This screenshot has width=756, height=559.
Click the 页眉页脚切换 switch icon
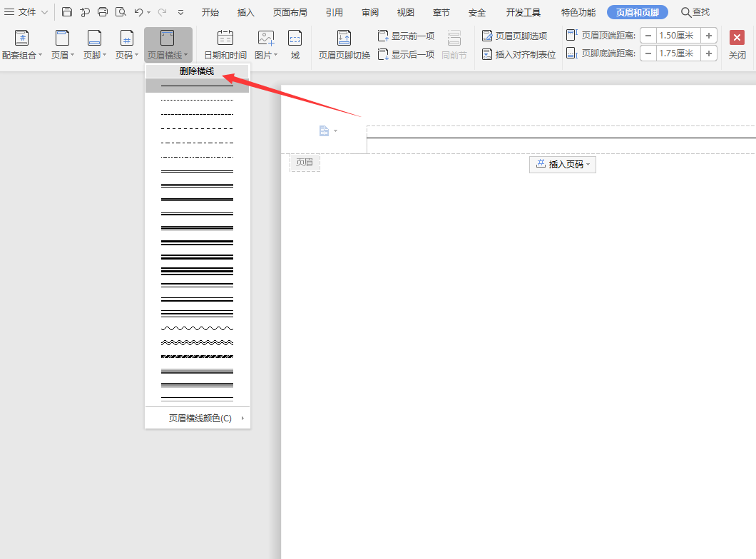pos(344,39)
